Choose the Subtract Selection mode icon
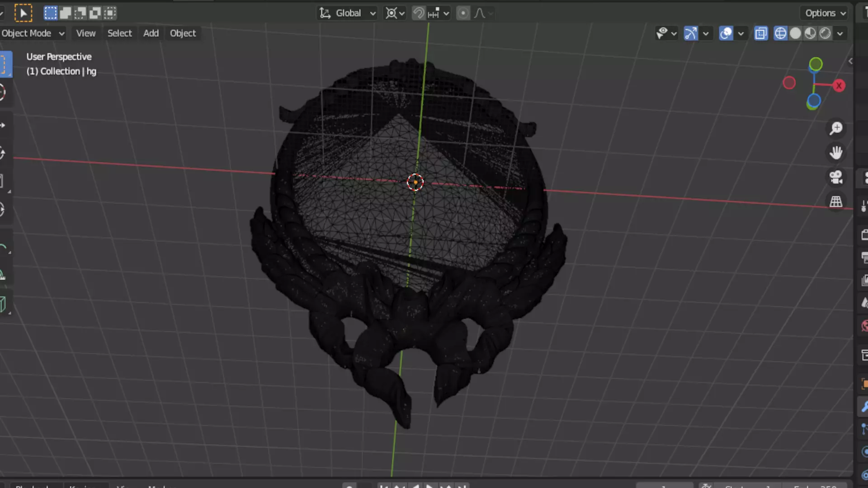The image size is (868, 488). point(80,13)
